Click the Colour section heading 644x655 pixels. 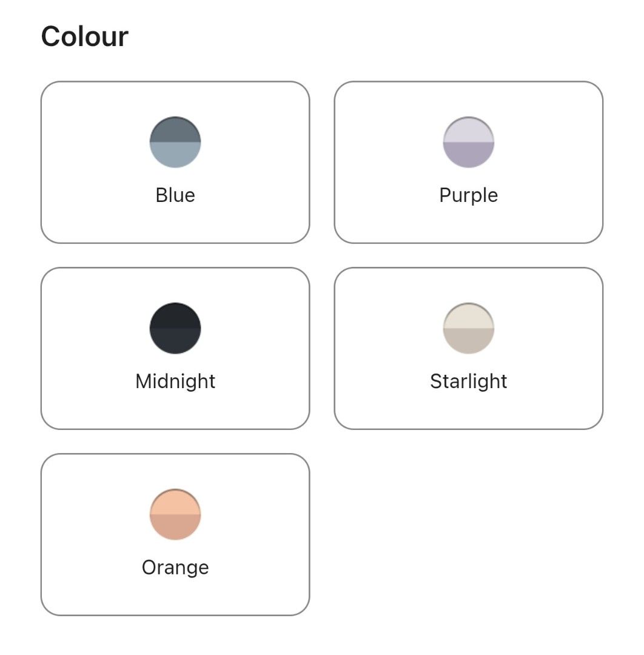click(x=85, y=35)
